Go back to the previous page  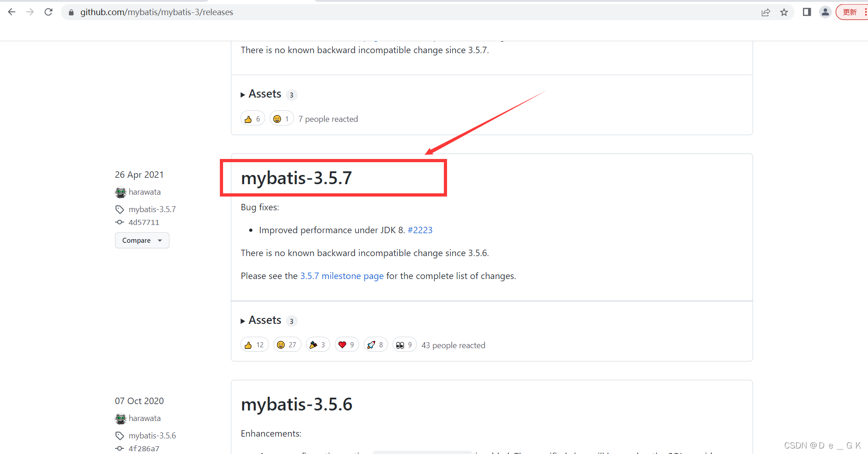click(x=12, y=12)
